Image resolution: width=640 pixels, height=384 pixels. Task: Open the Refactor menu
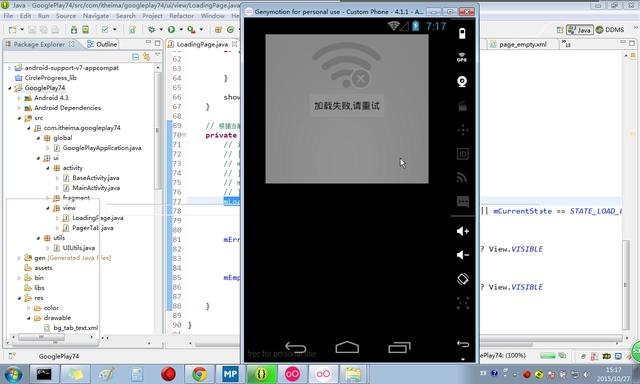click(182, 16)
